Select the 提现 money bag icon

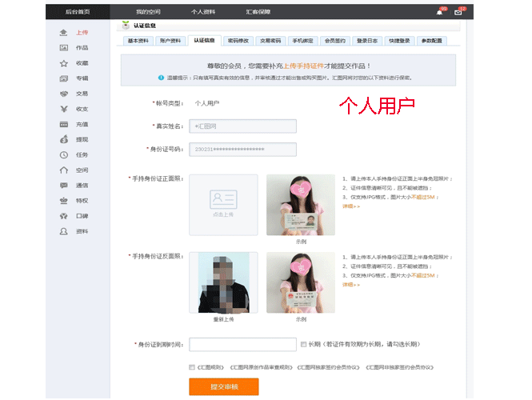[x=64, y=139]
